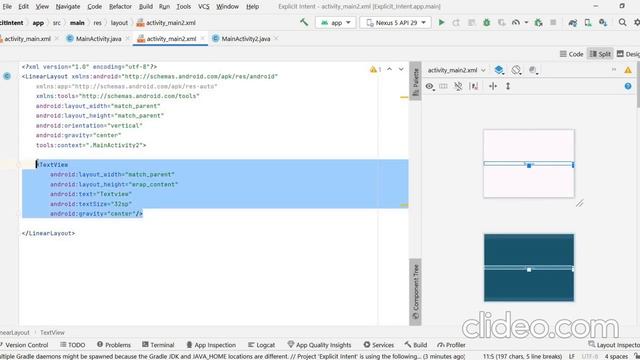Click Attach Debugger to Android Process icon

click(538, 23)
